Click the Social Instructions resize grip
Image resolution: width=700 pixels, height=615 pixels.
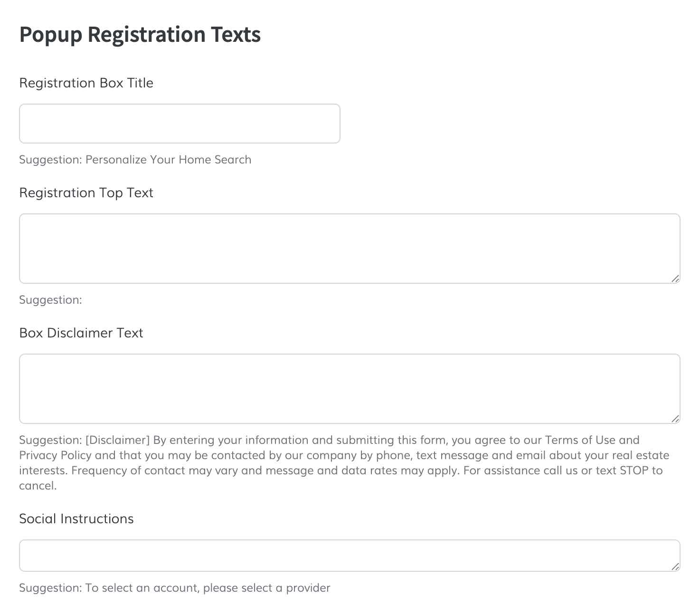(675, 567)
